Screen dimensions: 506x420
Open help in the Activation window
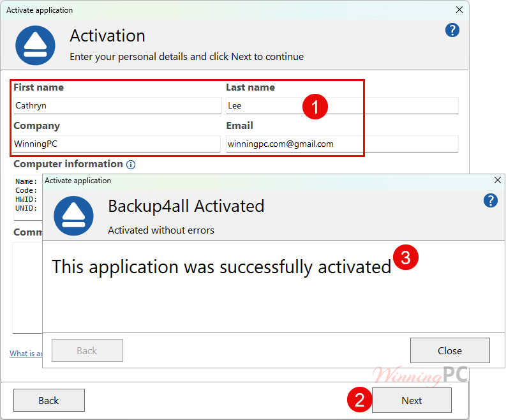(452, 31)
